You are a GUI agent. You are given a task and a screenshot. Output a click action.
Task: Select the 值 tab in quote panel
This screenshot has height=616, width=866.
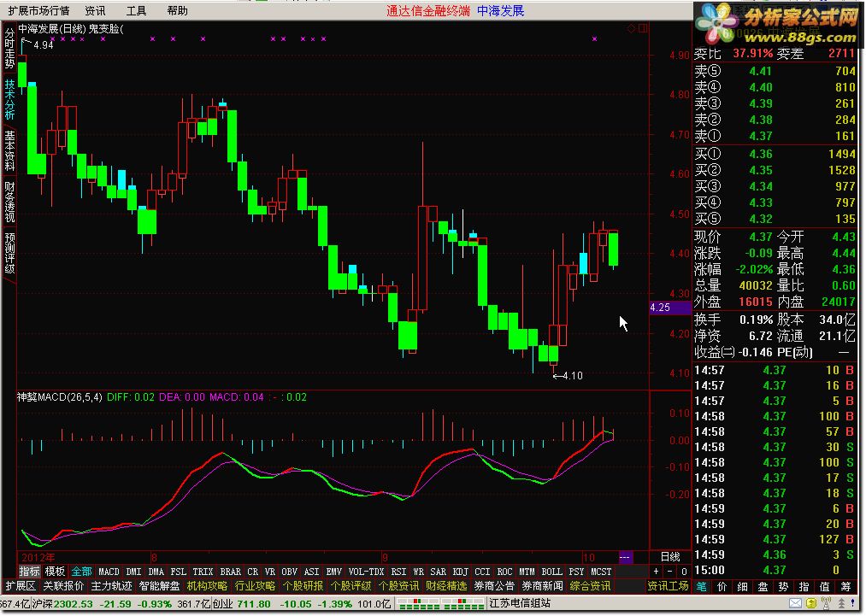tap(825, 587)
